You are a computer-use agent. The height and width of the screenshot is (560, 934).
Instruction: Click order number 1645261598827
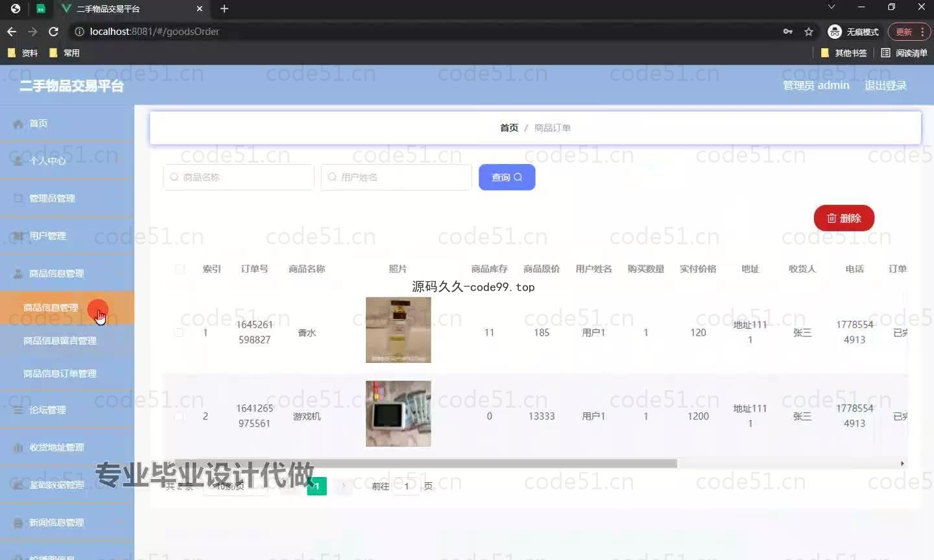[254, 332]
